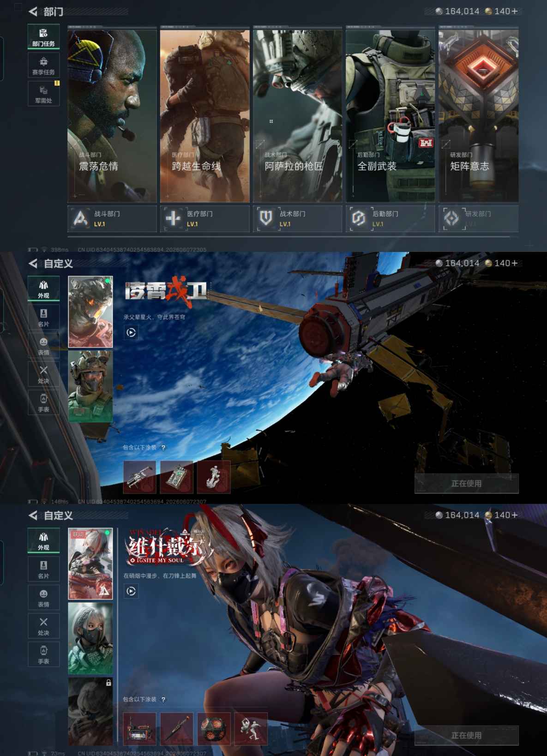Select the 医疗部门 LV.1 button
This screenshot has width=547, height=756.
(205, 218)
